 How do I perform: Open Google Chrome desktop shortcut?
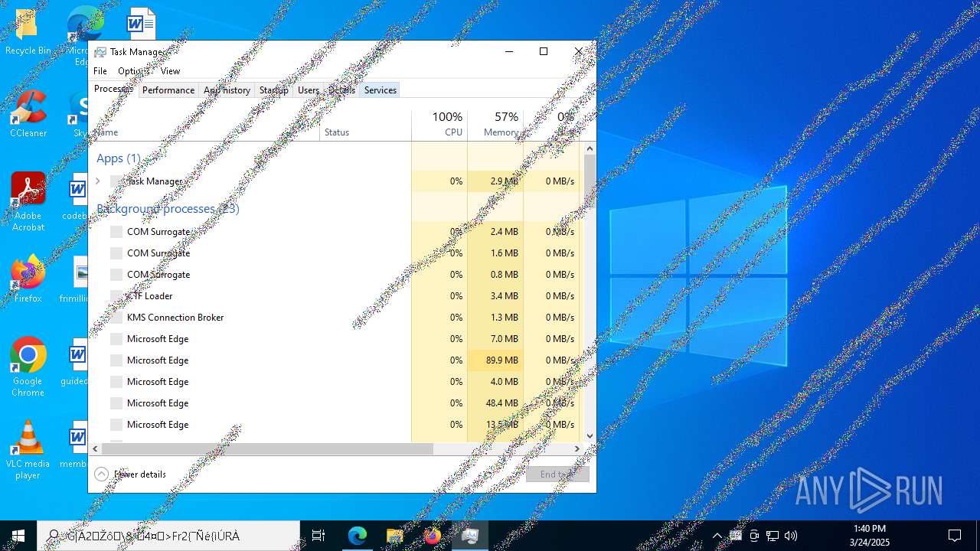tap(28, 367)
